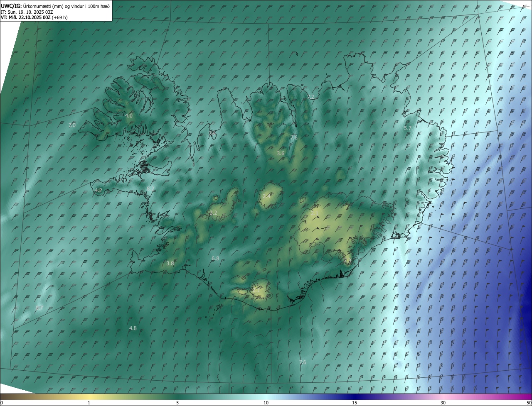
Task: Click the color scale tick labeled 15
Action: click(355, 403)
